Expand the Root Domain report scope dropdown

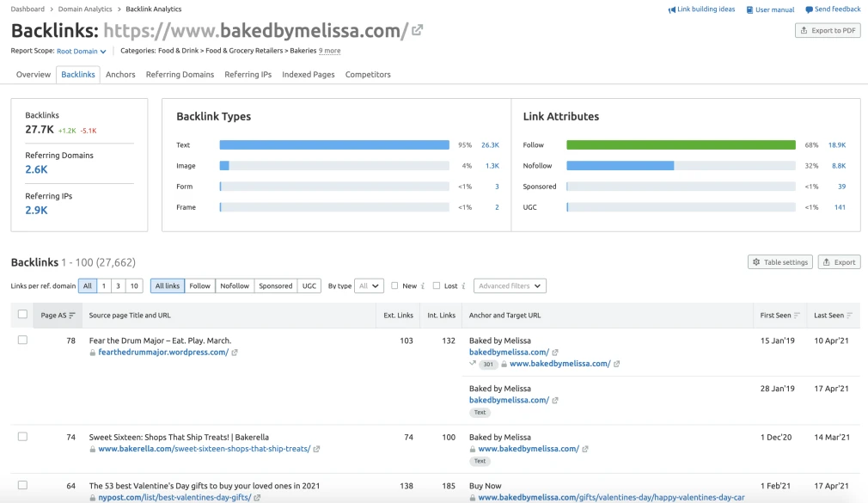pyautogui.click(x=82, y=51)
